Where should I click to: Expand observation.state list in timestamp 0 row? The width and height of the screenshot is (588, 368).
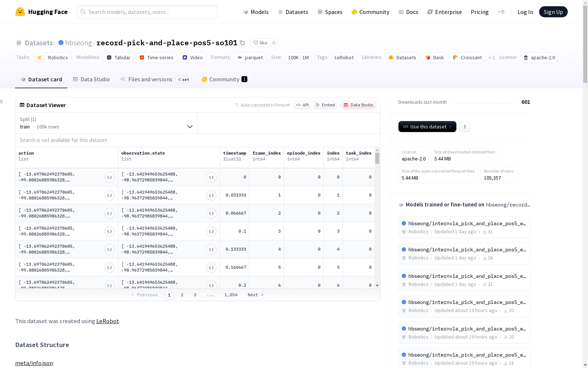click(211, 177)
